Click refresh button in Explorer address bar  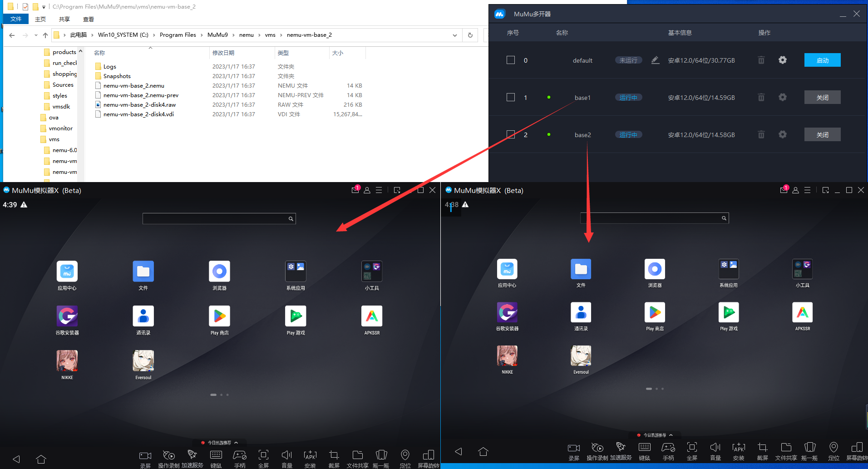(470, 35)
